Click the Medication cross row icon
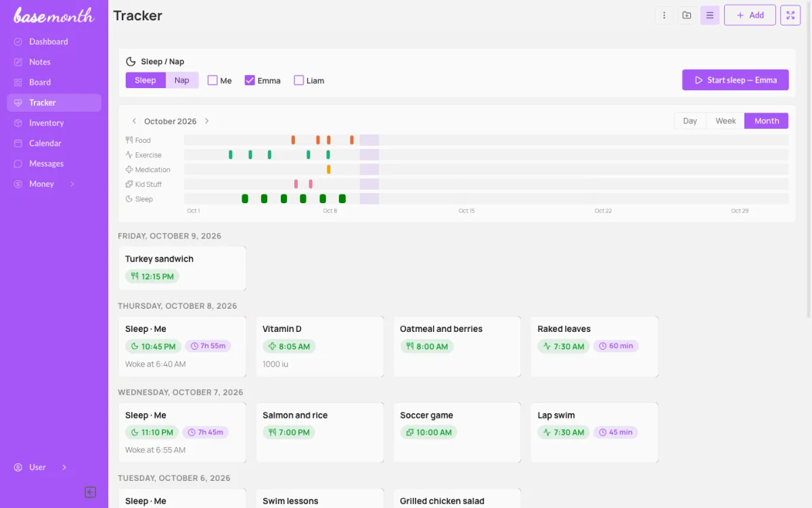The height and width of the screenshot is (508, 812). (129, 169)
